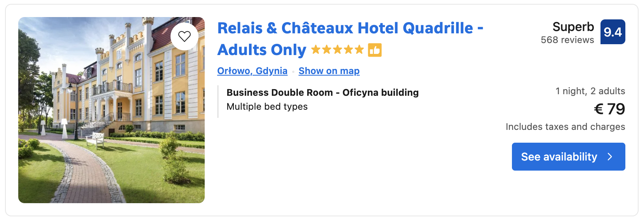Click the 9.4 review score badge
Screen dimensions: 644x221
click(613, 32)
